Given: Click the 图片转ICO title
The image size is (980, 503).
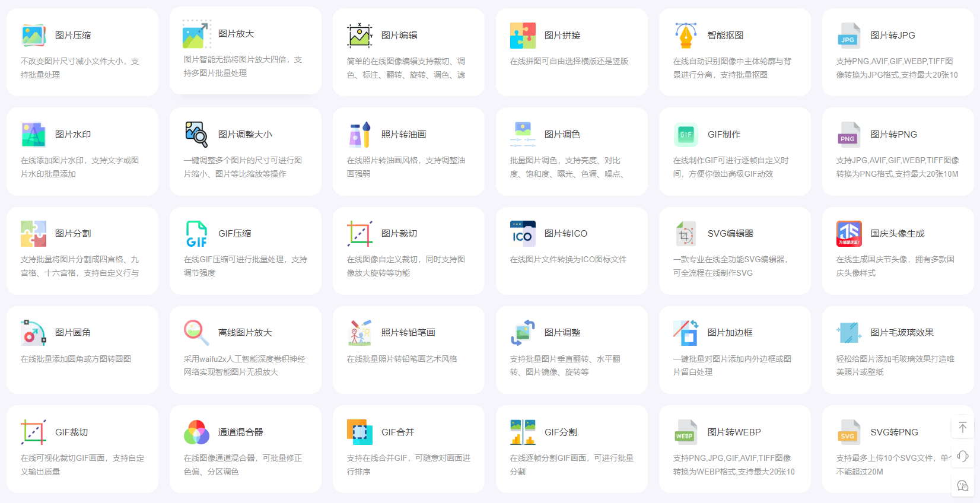Looking at the screenshot, I should [x=566, y=234].
